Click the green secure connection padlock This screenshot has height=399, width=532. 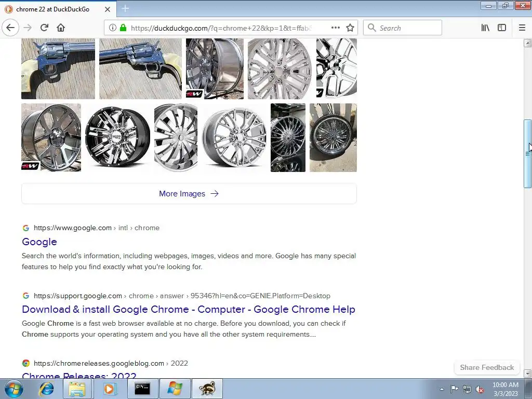123,28
